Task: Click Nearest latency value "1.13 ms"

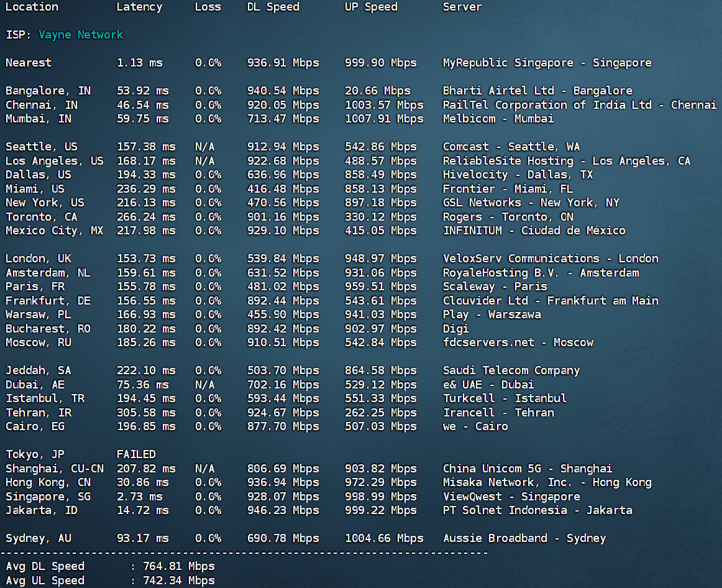Action: [x=140, y=63]
